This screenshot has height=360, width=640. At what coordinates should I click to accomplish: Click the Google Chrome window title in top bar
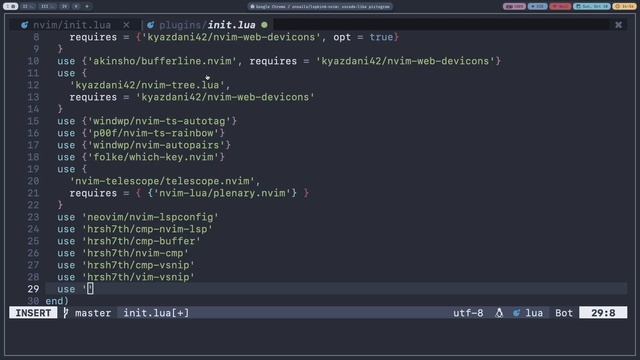tap(320, 6)
